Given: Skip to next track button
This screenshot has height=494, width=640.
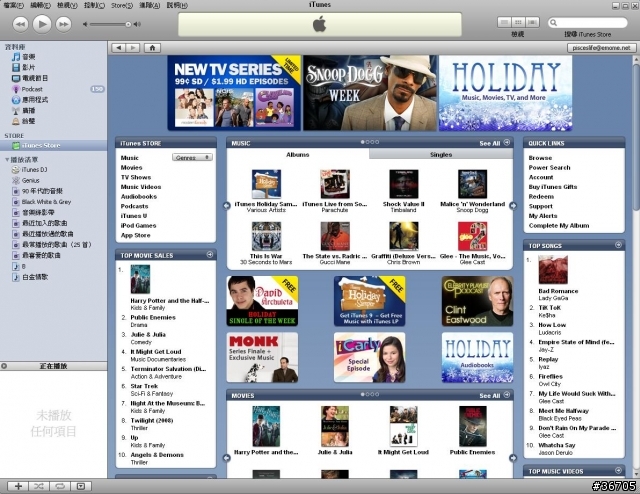Looking at the screenshot, I should [63, 24].
